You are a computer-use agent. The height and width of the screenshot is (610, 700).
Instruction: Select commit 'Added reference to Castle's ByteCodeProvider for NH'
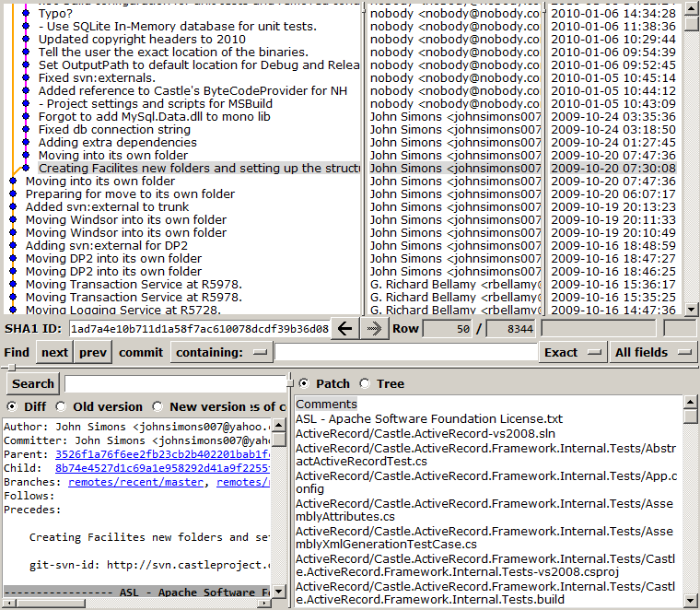192,91
